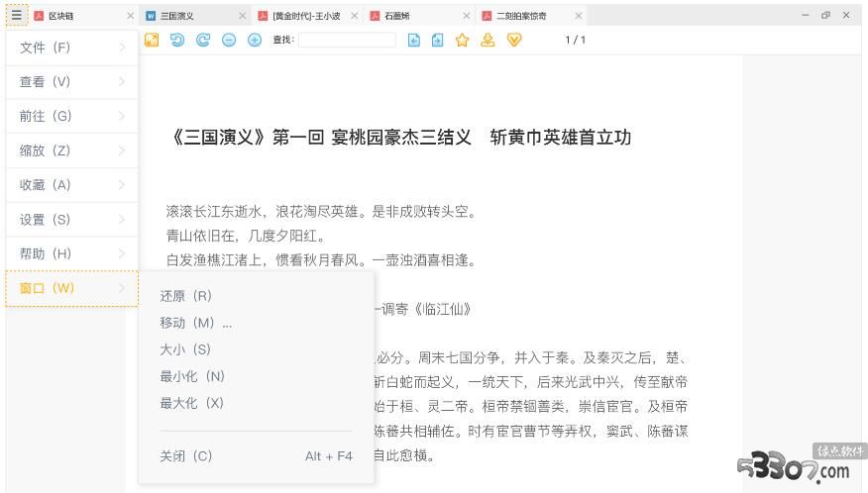
Task: Expand the 帮助 submenu arrow
Action: click(x=122, y=253)
